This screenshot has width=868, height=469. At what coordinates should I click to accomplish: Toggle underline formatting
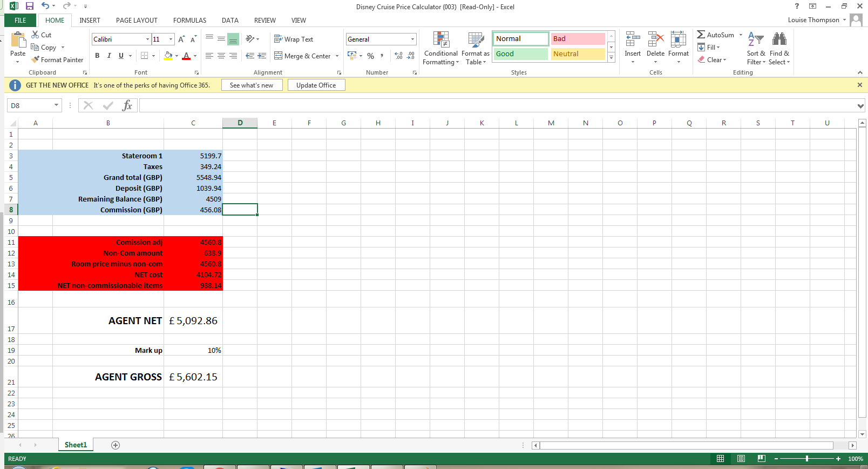coord(121,56)
